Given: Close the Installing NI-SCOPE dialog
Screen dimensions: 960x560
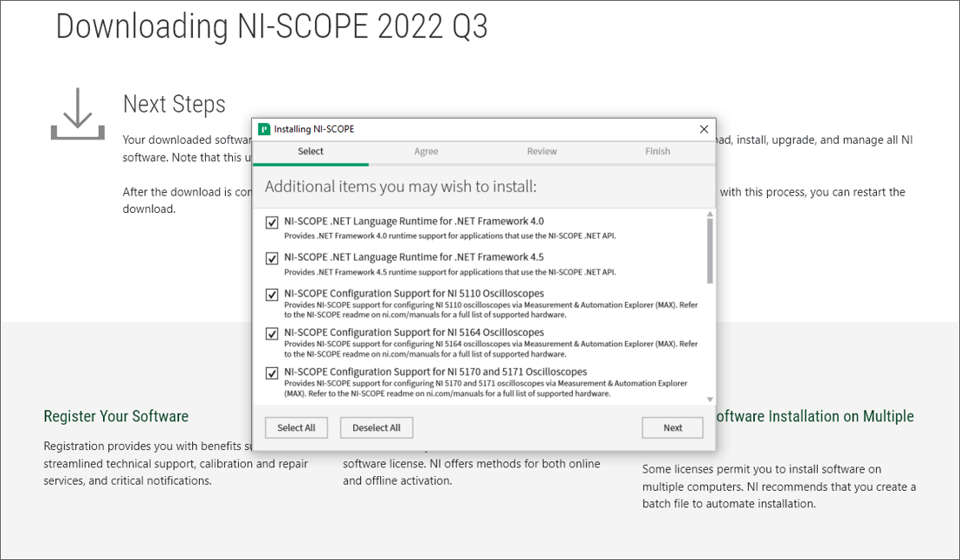Looking at the screenshot, I should tap(704, 129).
